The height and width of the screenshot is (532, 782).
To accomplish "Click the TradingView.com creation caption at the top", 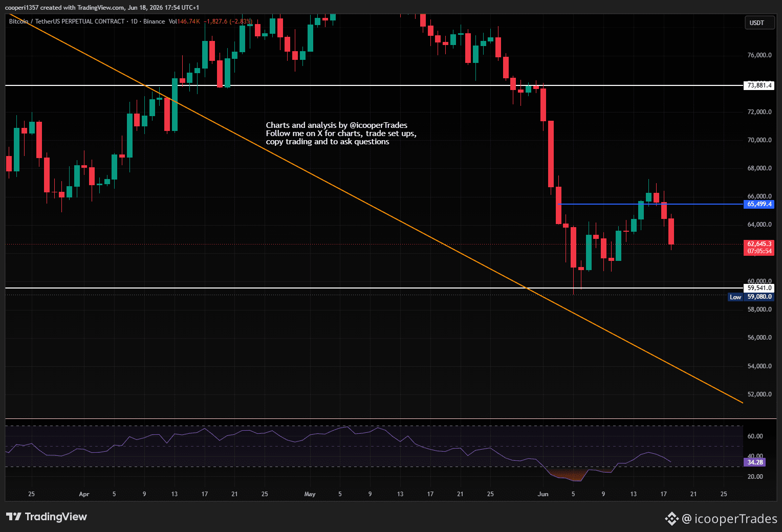I will (102, 7).
